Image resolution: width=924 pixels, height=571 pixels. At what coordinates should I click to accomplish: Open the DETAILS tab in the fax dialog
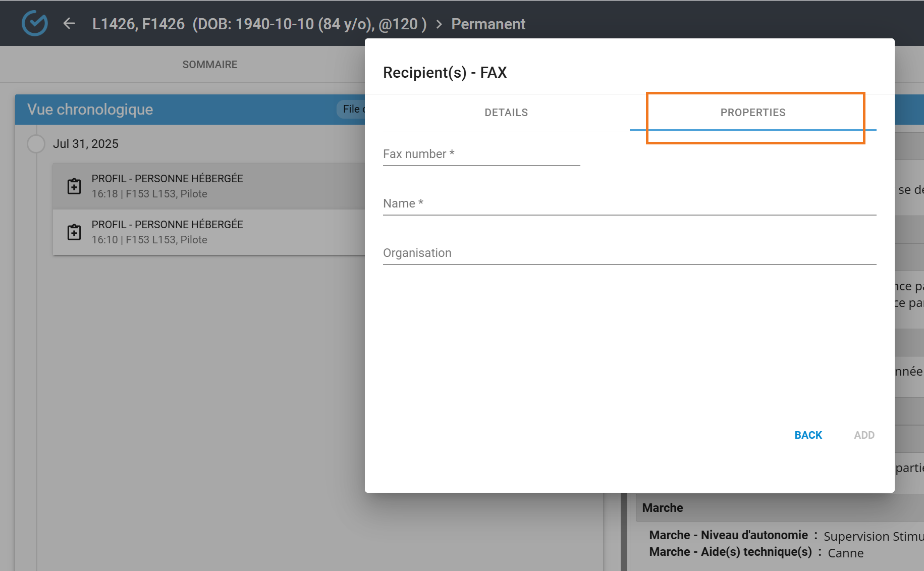[x=506, y=113]
